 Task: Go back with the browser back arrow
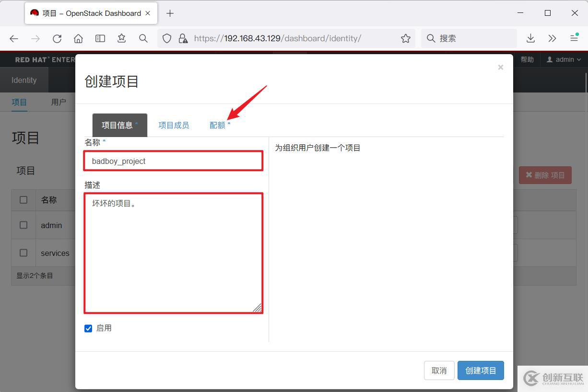(14, 38)
